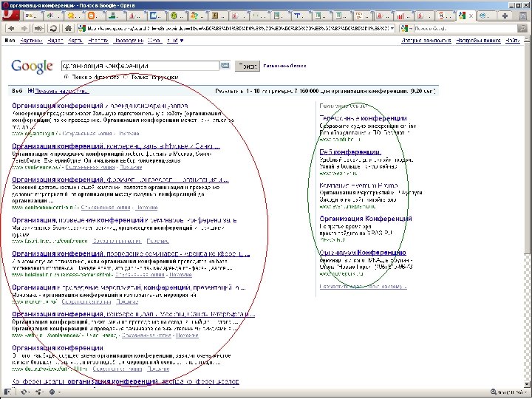Open the 'Видео' link in Google's top bar
The height and width of the screenshot is (399, 532).
click(x=55, y=41)
